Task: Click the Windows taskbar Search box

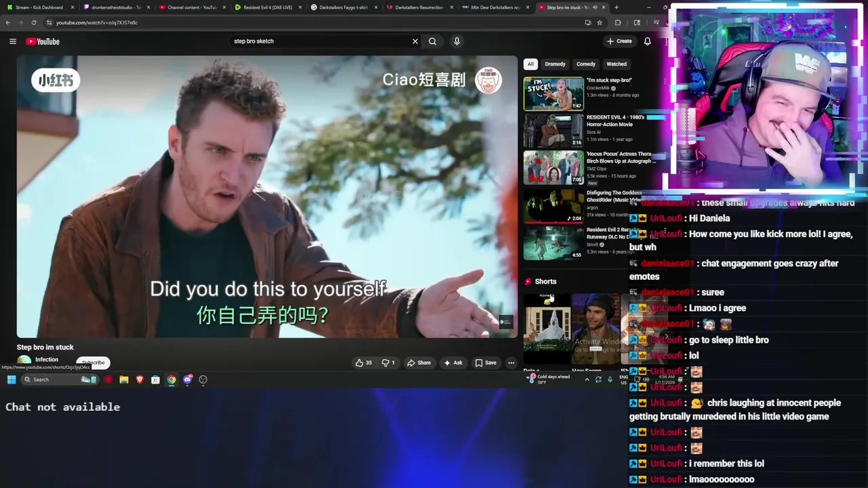Action: [59, 380]
